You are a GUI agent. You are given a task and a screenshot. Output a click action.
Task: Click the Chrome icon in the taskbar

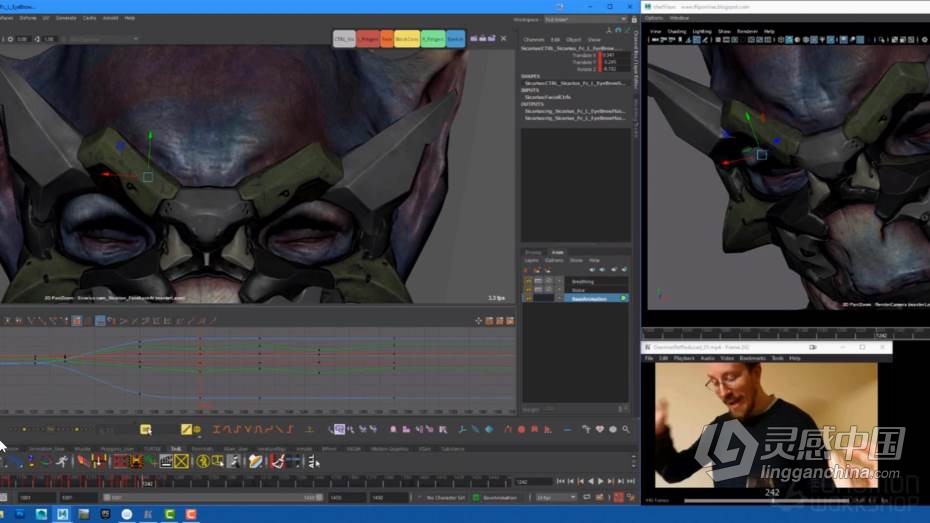pos(127,514)
